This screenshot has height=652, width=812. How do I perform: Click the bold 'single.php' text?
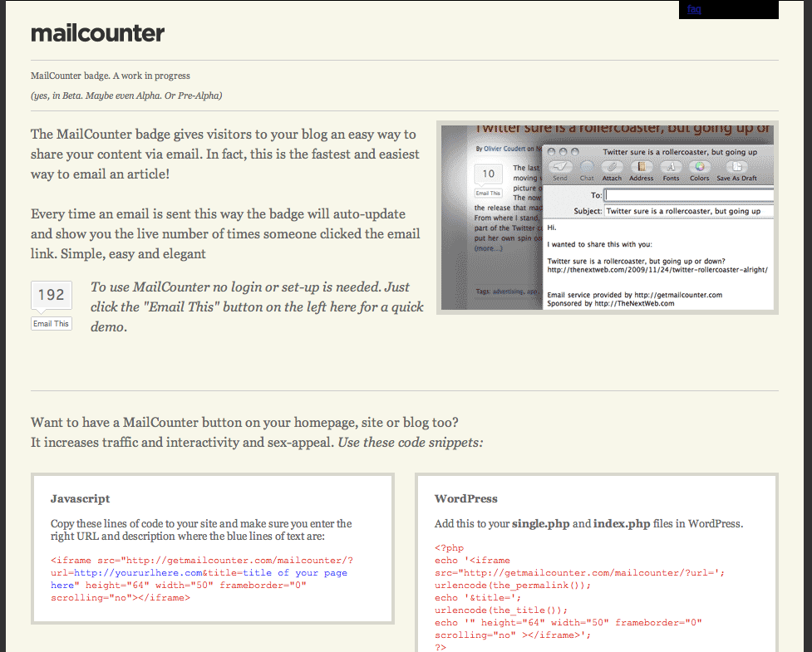[x=541, y=523]
